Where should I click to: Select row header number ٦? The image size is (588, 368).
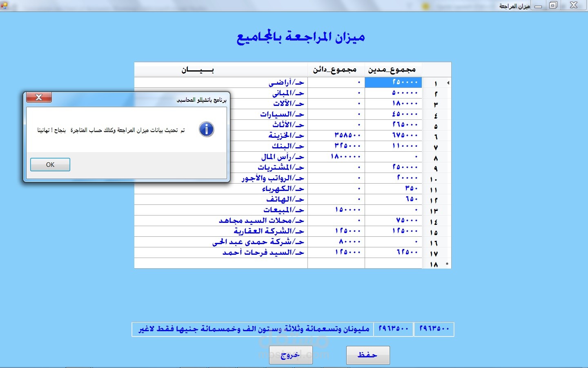coord(437,136)
